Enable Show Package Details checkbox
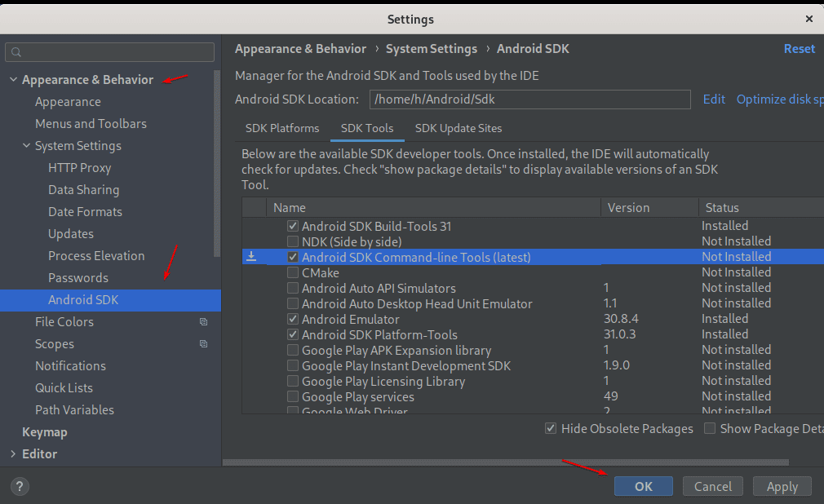The width and height of the screenshot is (824, 504). click(x=710, y=428)
